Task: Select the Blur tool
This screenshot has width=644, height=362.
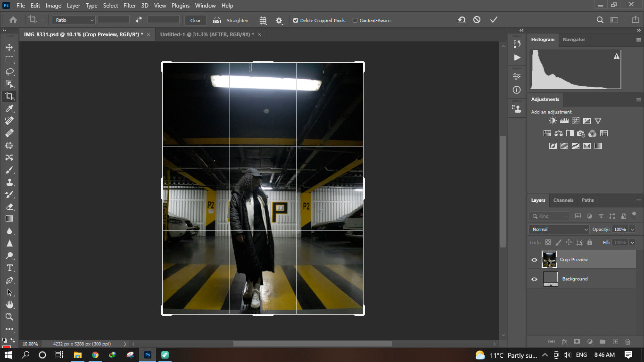Action: (9, 231)
